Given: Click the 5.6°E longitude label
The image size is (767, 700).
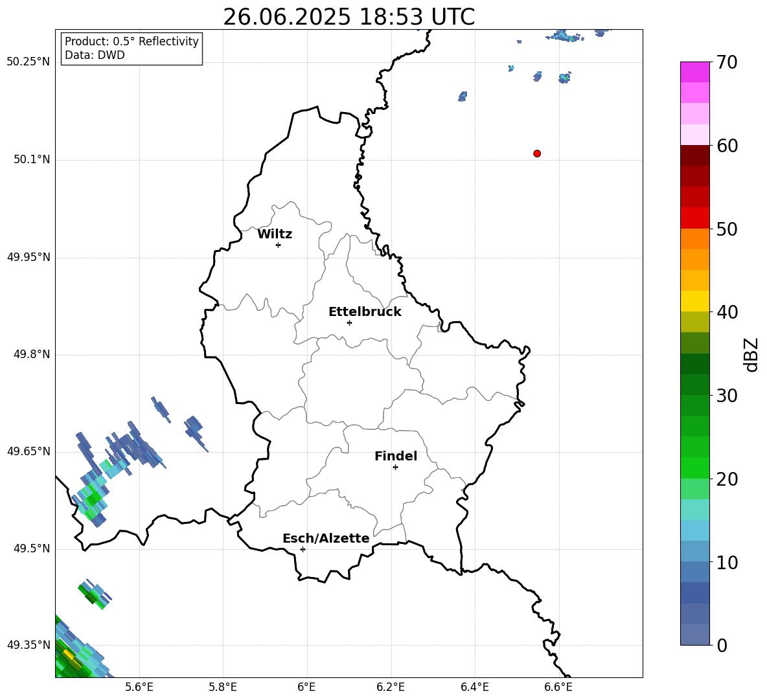Looking at the screenshot, I should (x=139, y=687).
